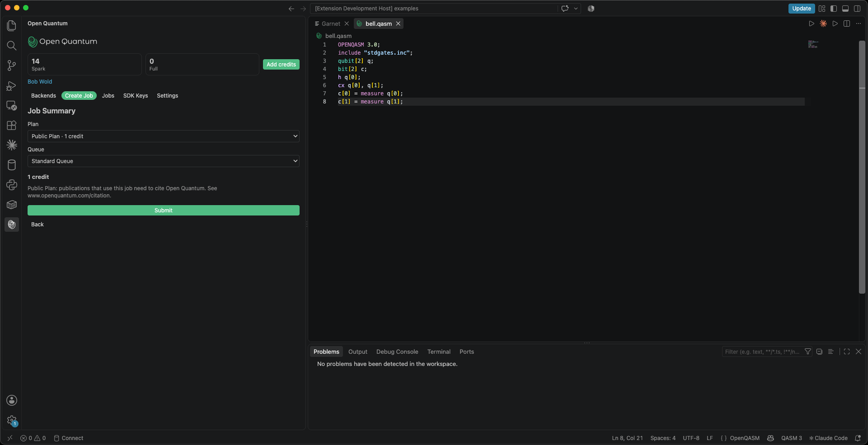Toggle the secondary side bar visibility
868x445 pixels.
857,9
